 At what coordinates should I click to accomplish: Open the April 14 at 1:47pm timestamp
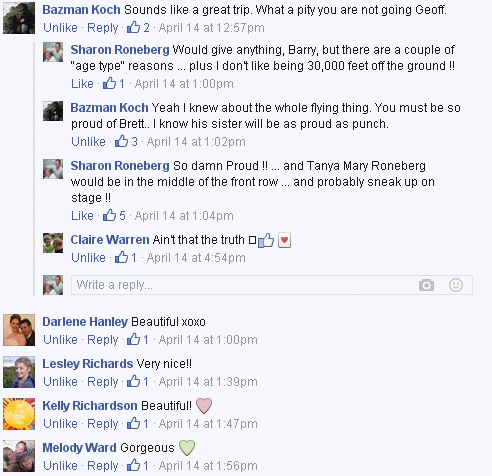[x=208, y=424]
